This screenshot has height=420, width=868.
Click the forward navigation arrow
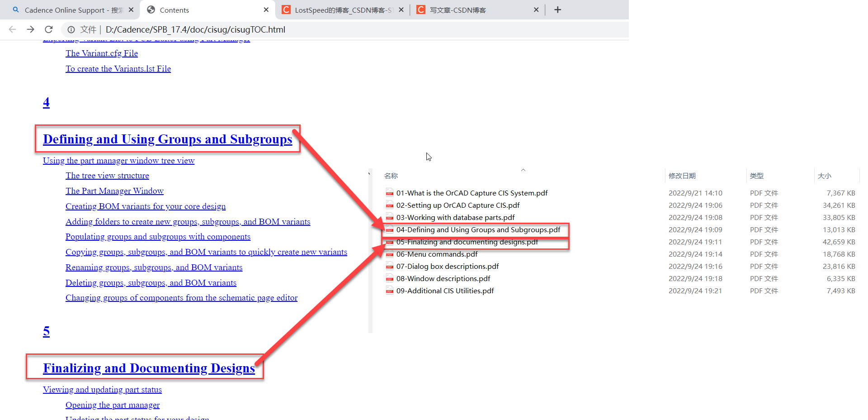point(30,29)
